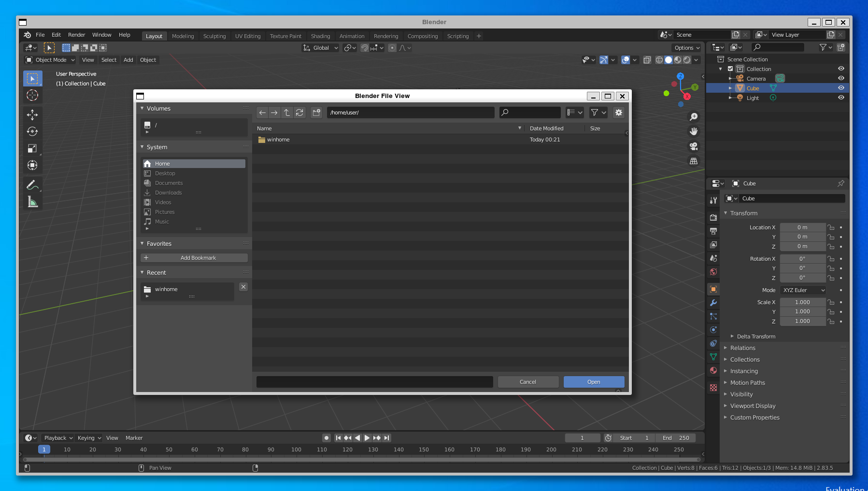This screenshot has height=491, width=868.
Task: Hide the Cube object in the outliner
Action: tap(841, 88)
